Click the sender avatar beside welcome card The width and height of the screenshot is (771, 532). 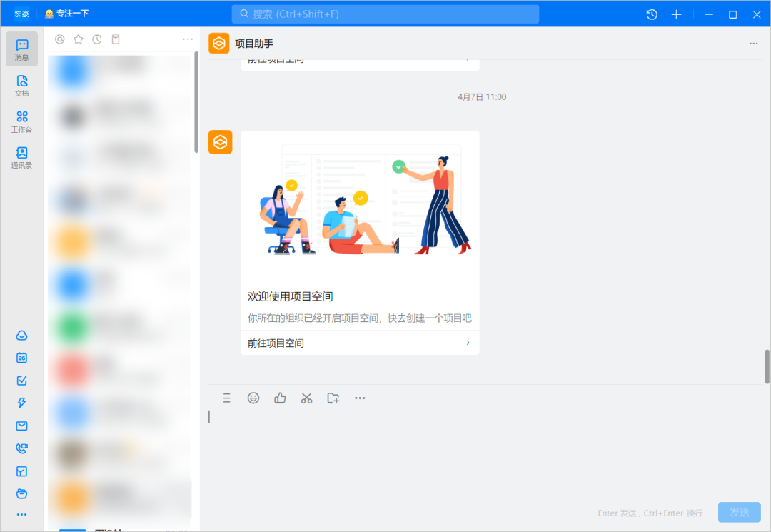click(x=221, y=142)
